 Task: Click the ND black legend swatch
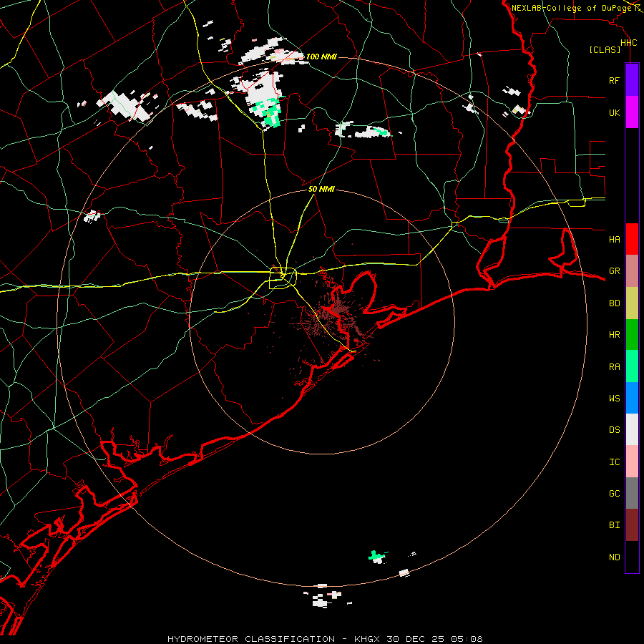632,557
